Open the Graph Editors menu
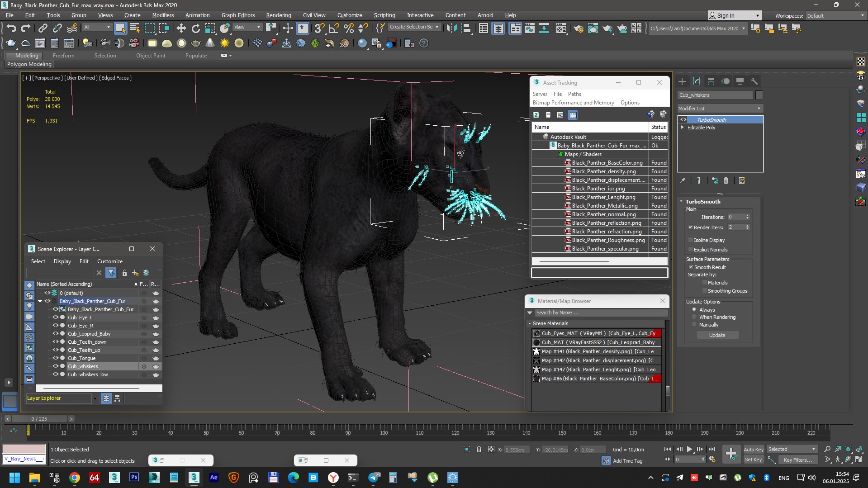 238,15
